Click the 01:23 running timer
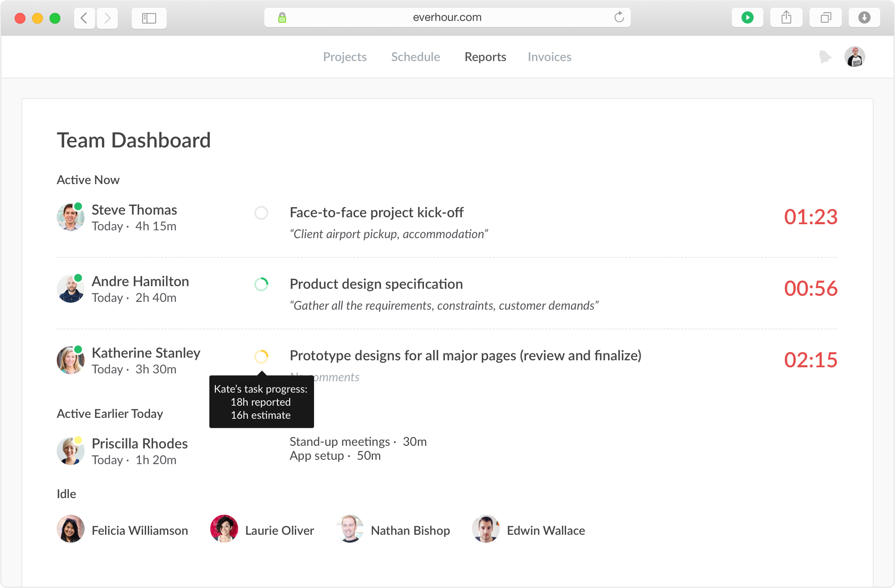This screenshot has height=588, width=895. coord(810,217)
